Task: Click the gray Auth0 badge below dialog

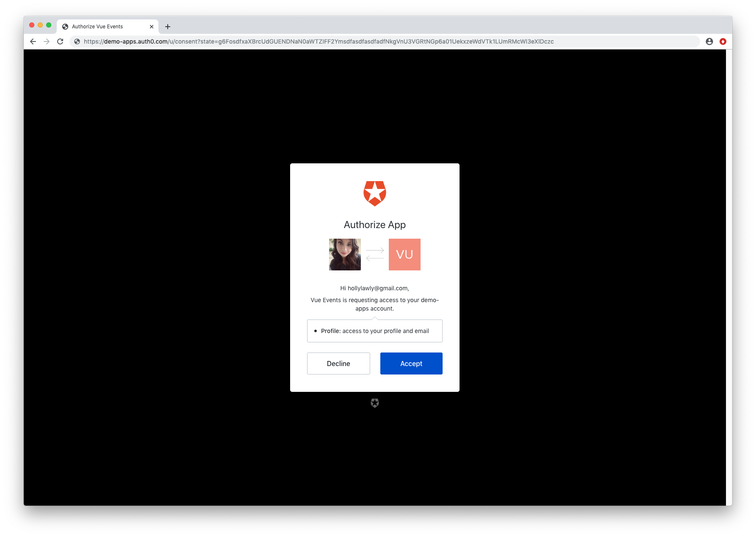Action: 375,403
